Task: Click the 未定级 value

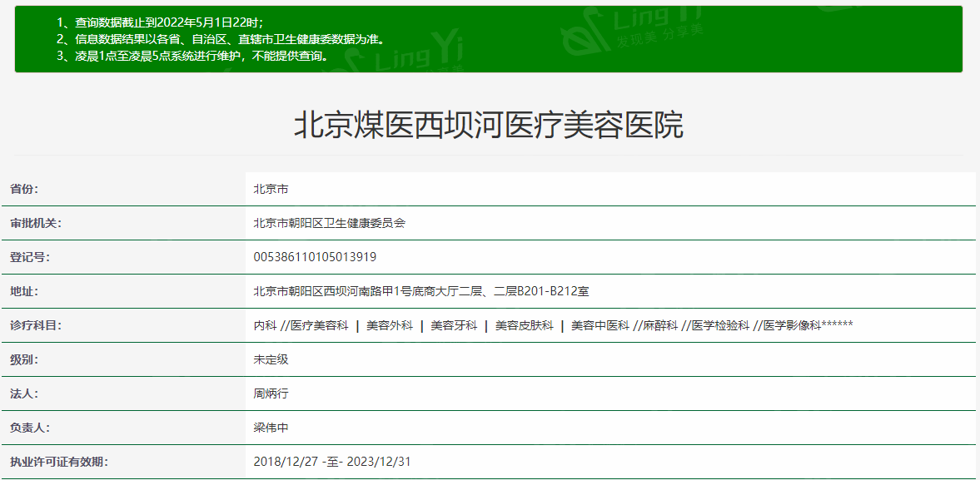Action: [271, 359]
